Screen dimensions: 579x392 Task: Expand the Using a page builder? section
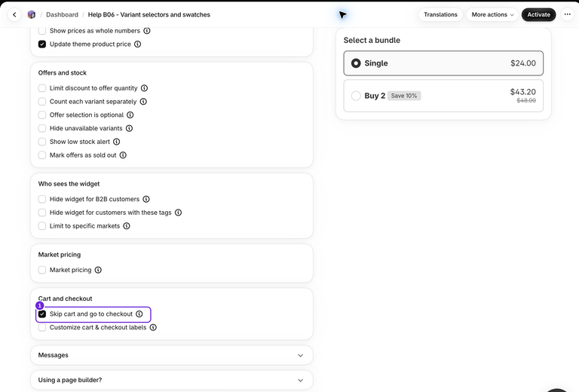tap(172, 380)
